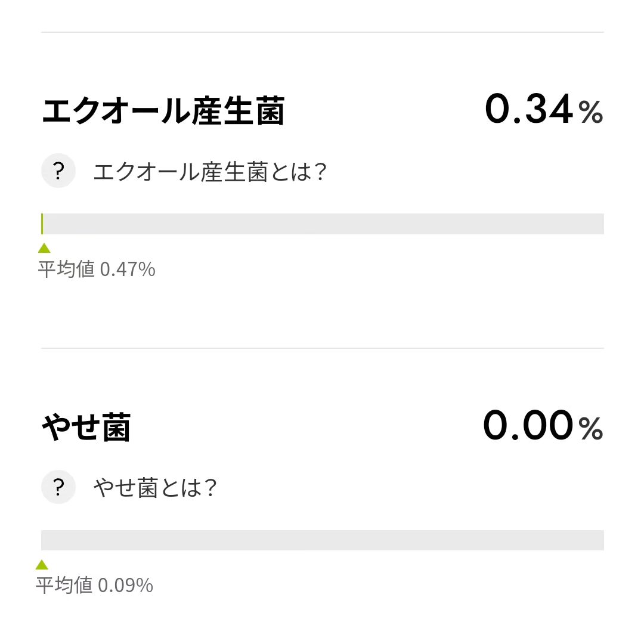
Task: Click the green average marker under やせ菌 bar
Action: 42,564
